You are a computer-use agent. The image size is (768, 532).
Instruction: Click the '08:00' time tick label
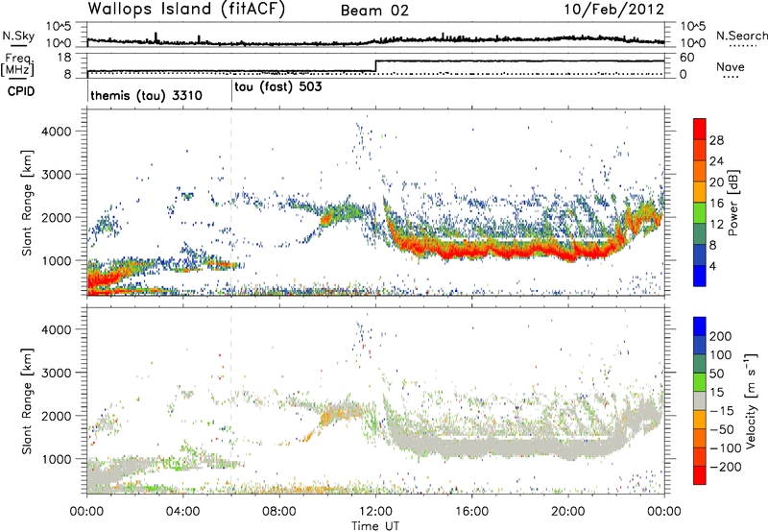click(x=279, y=512)
